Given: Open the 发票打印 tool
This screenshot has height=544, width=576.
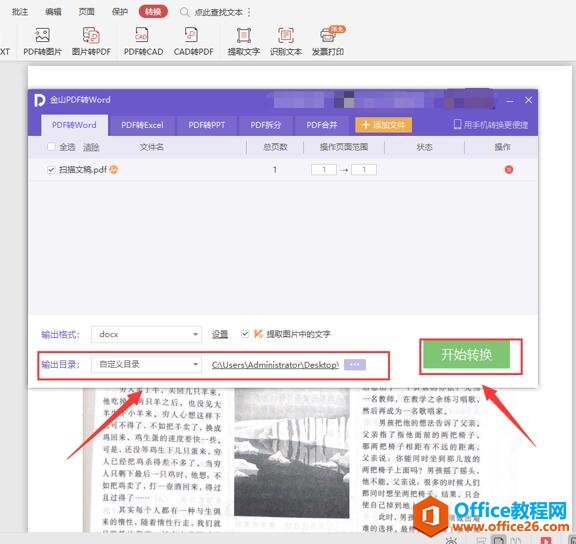Looking at the screenshot, I should click(x=328, y=41).
